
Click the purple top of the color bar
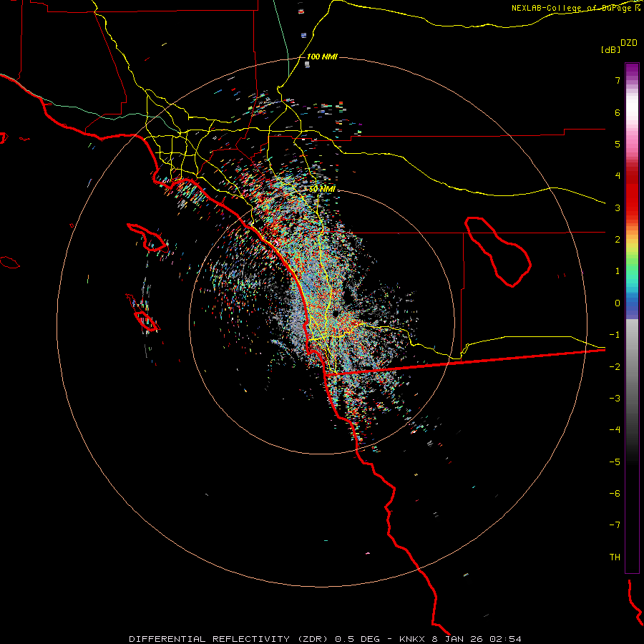[632, 70]
